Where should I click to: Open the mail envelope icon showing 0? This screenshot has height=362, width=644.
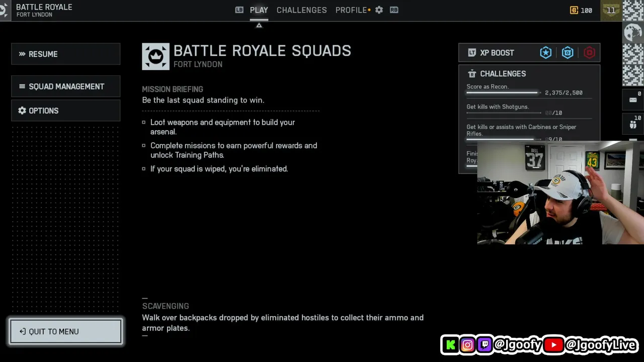633,100
